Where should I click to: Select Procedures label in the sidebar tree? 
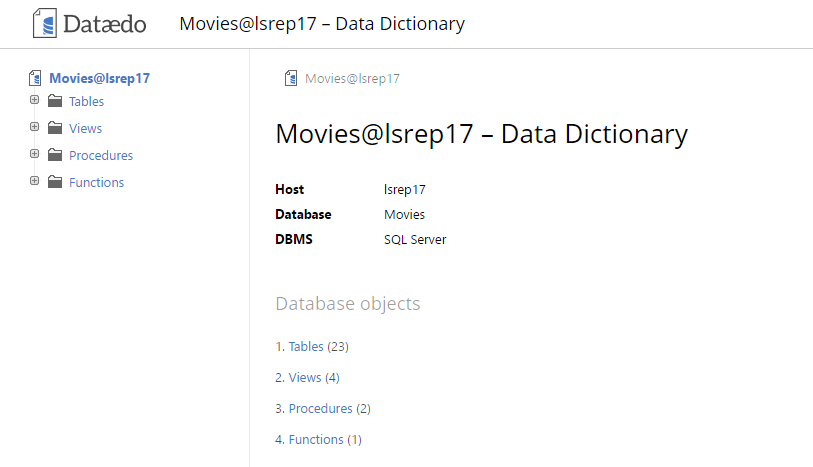[x=100, y=155]
